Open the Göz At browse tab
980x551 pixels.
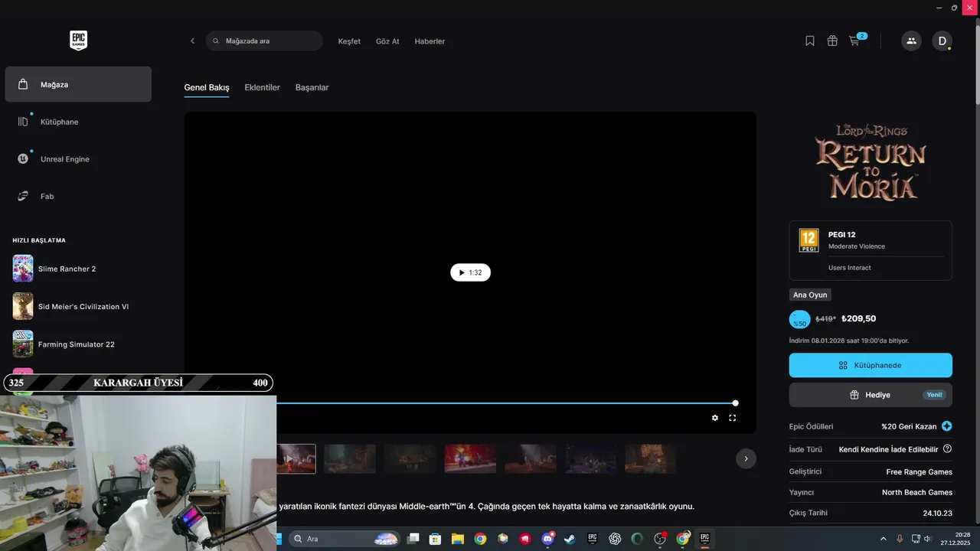point(387,41)
